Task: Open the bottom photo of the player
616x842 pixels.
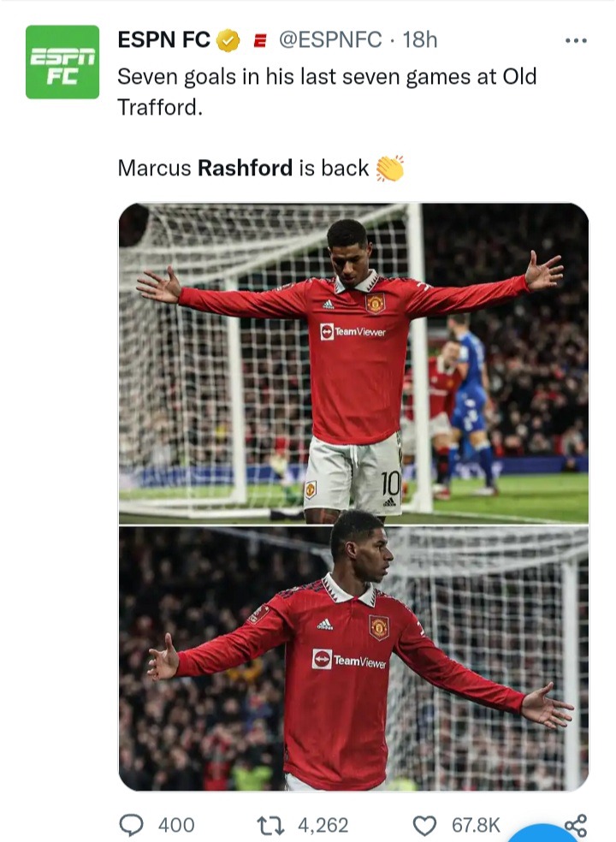Action: [353, 658]
